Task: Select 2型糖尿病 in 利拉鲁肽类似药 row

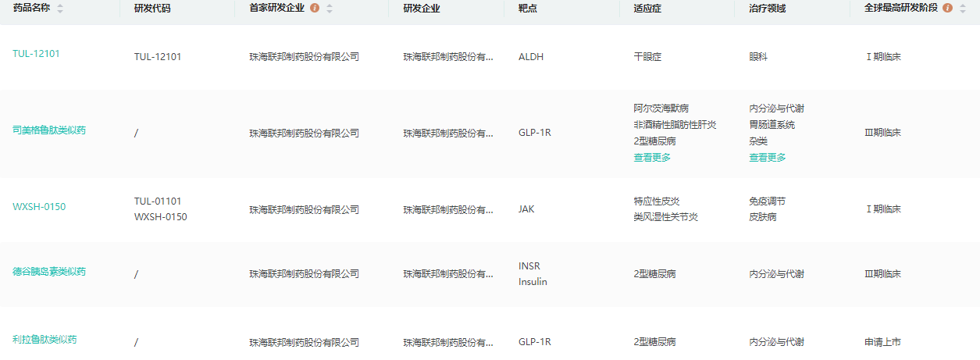Action: point(655,342)
